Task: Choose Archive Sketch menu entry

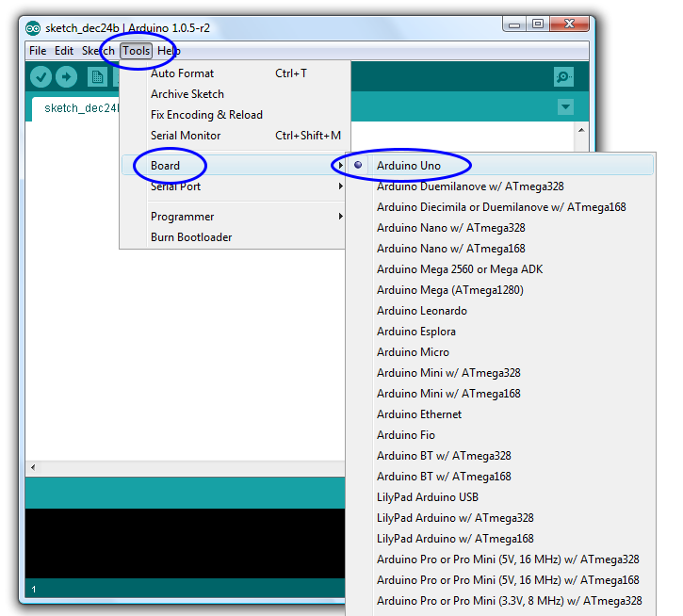Action: tap(235, 94)
